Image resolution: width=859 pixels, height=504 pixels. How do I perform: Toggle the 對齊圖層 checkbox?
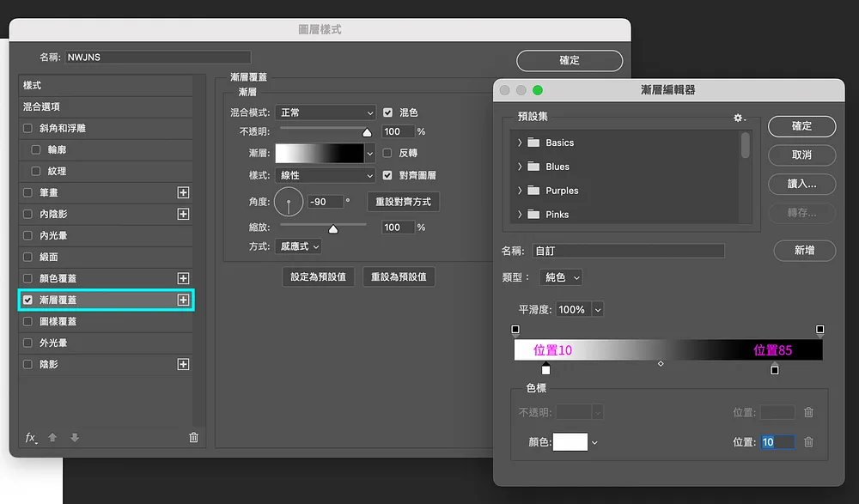pos(387,175)
